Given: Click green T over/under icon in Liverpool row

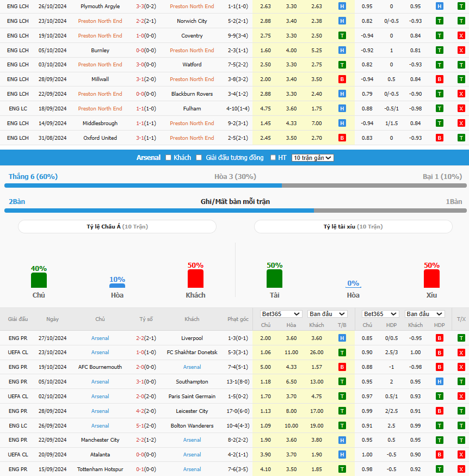Looking at the screenshot, I should pos(461,338).
